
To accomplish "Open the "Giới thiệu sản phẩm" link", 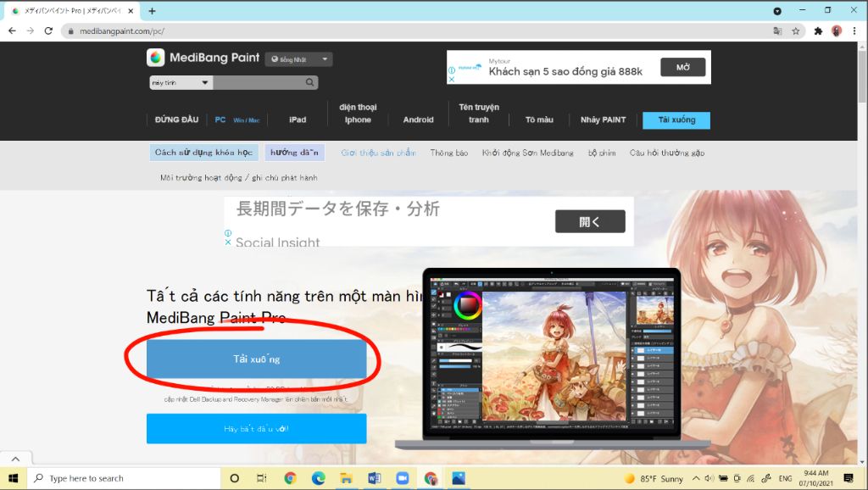I will (379, 153).
